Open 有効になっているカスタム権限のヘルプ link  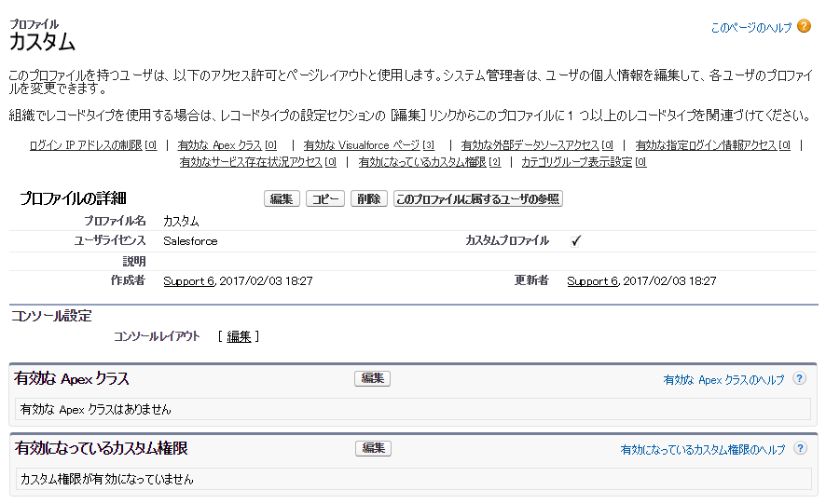coord(703,449)
